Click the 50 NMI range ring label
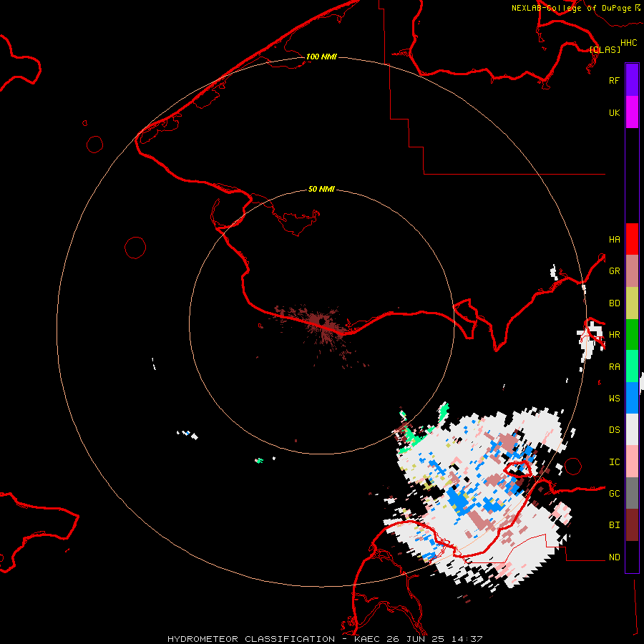The image size is (644, 644). pyautogui.click(x=321, y=189)
